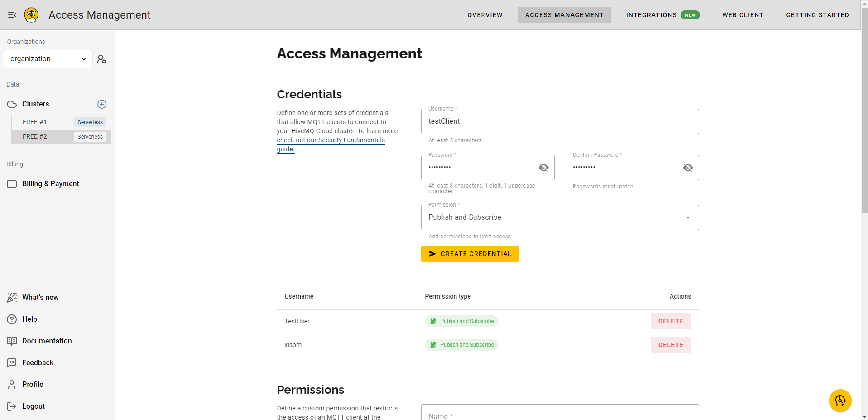This screenshot has height=420, width=868.
Task: Click the Username input field
Action: 560,121
